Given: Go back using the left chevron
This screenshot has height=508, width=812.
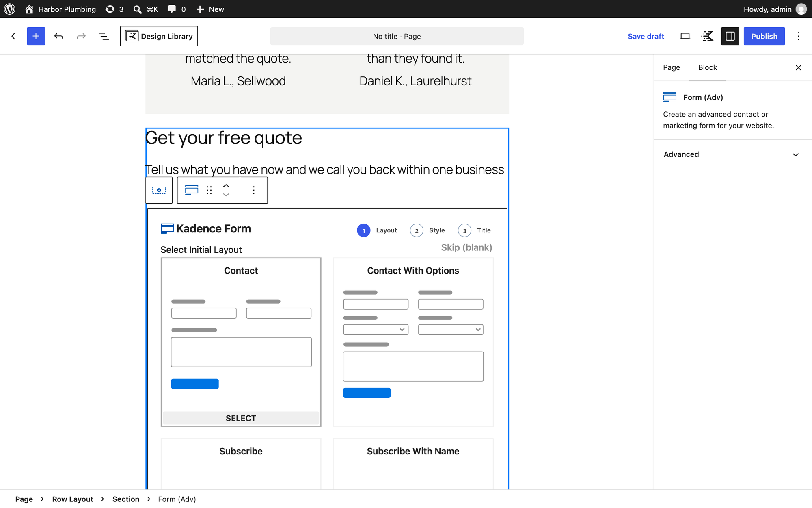Looking at the screenshot, I should coord(13,36).
